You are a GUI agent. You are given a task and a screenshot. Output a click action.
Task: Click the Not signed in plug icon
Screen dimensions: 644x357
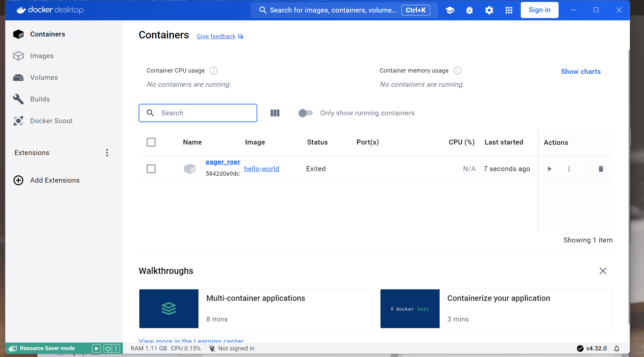pos(212,348)
